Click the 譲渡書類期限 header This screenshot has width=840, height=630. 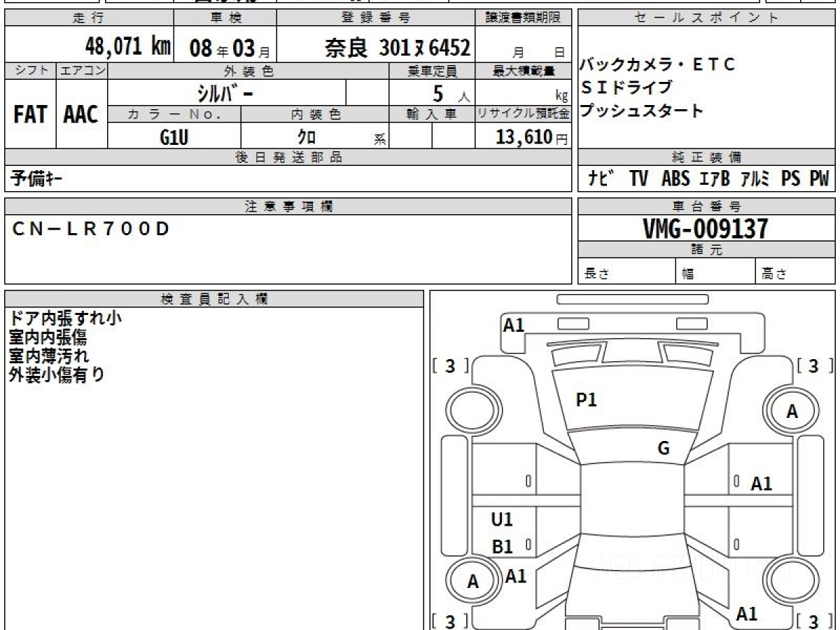click(524, 18)
